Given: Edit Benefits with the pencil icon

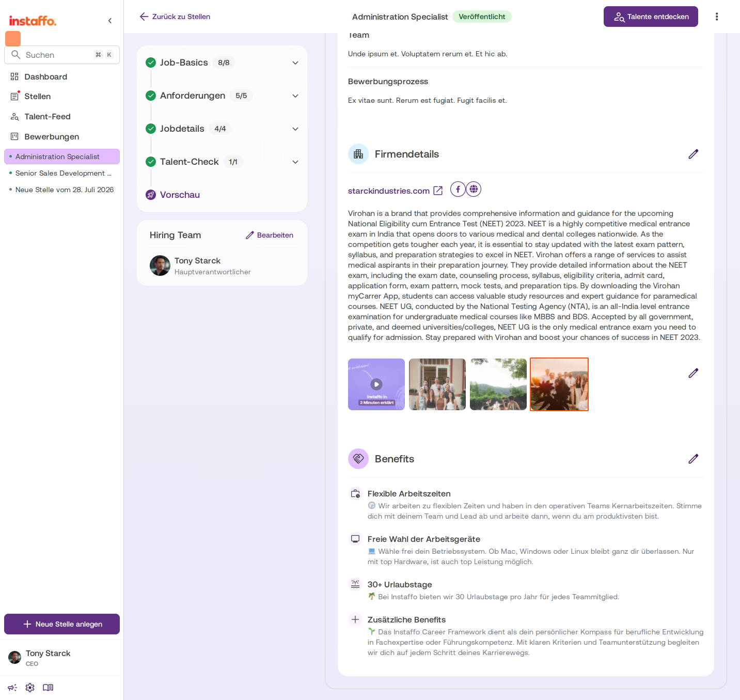Looking at the screenshot, I should tap(693, 459).
